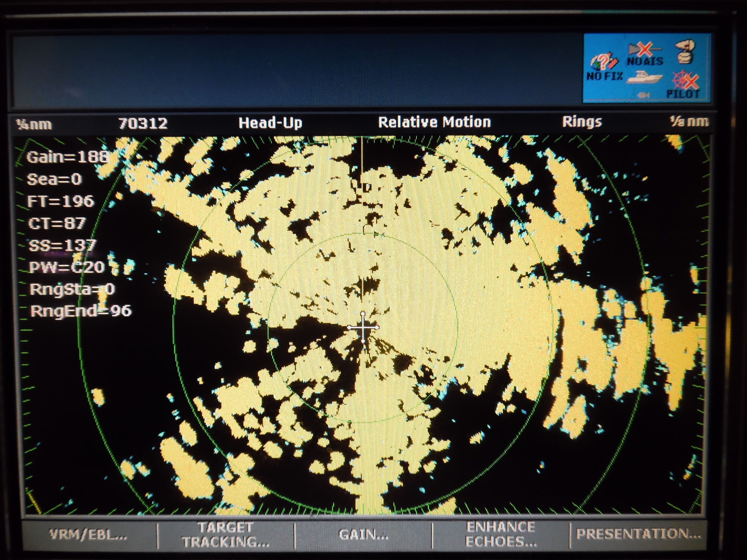Click the NO AIS status icon
Viewport: 747px width, 560px height.
coord(645,54)
